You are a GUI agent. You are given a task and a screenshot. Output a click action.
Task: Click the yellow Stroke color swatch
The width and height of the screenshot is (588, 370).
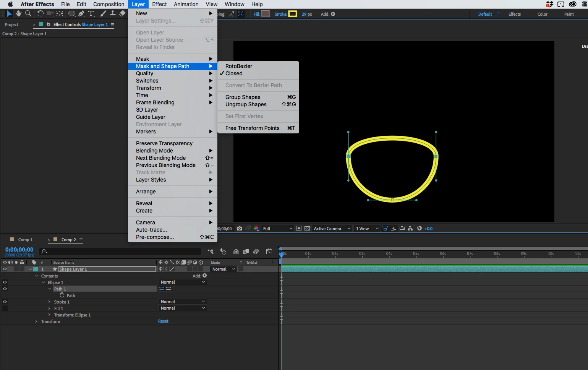[293, 14]
